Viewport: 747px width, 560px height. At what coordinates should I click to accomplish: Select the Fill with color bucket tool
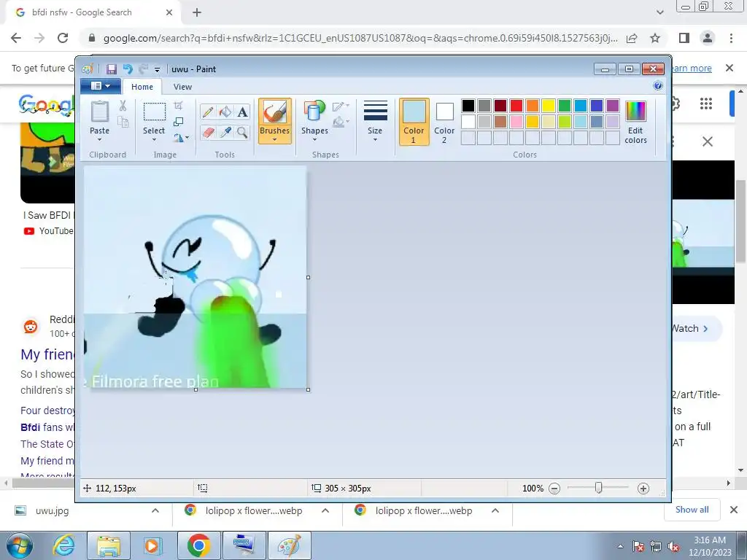click(225, 112)
